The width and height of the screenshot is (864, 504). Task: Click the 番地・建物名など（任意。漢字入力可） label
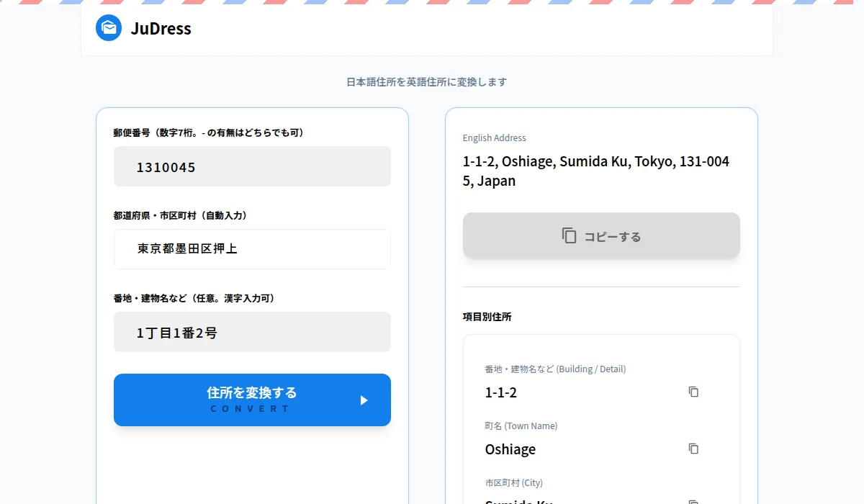pyautogui.click(x=196, y=298)
